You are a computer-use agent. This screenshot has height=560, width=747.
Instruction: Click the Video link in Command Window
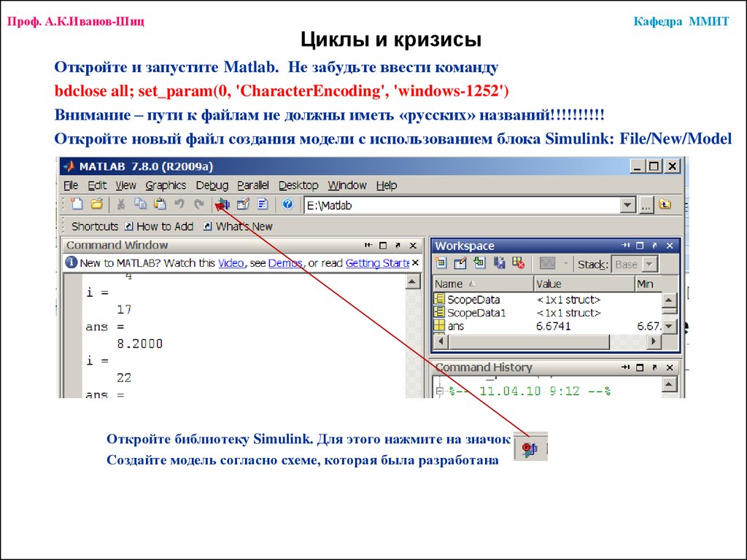(231, 262)
